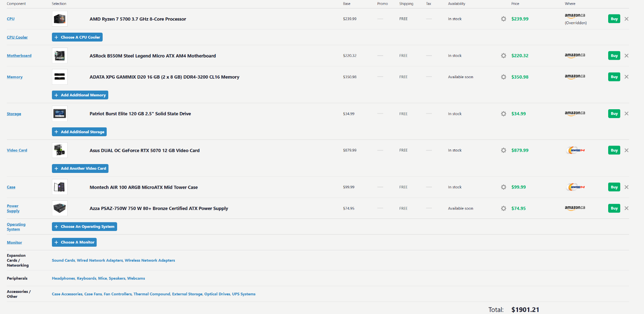Viewport: 644px width, 314px height.
Task: Visit Newegg merchant logo for the video card
Action: click(576, 150)
